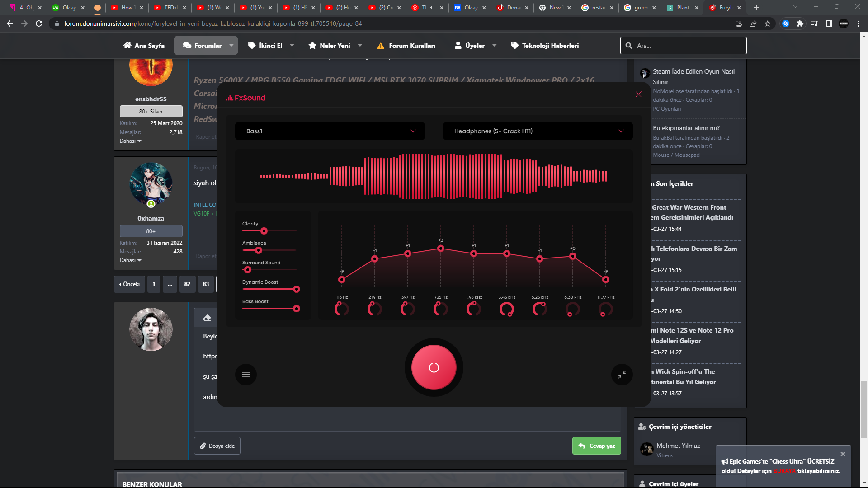Viewport: 868px width, 488px height.
Task: Click 0xhamza avatar image
Action: pos(151,184)
